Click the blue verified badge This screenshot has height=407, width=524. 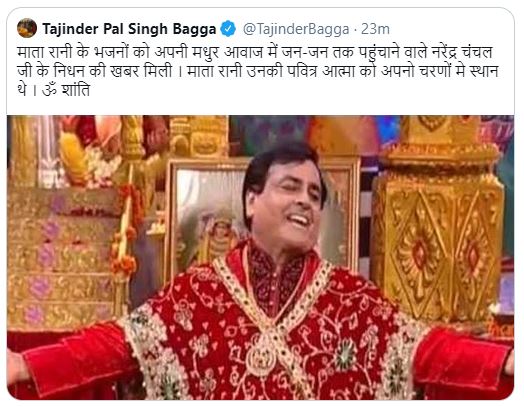[228, 29]
